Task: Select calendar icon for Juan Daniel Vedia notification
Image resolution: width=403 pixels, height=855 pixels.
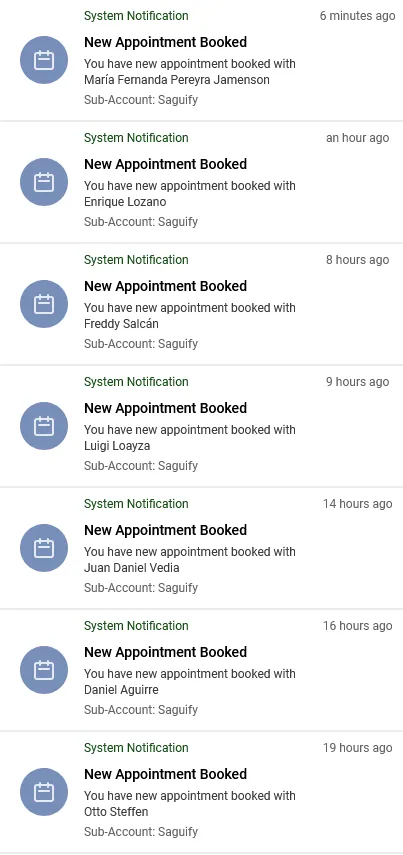Action: (44, 548)
